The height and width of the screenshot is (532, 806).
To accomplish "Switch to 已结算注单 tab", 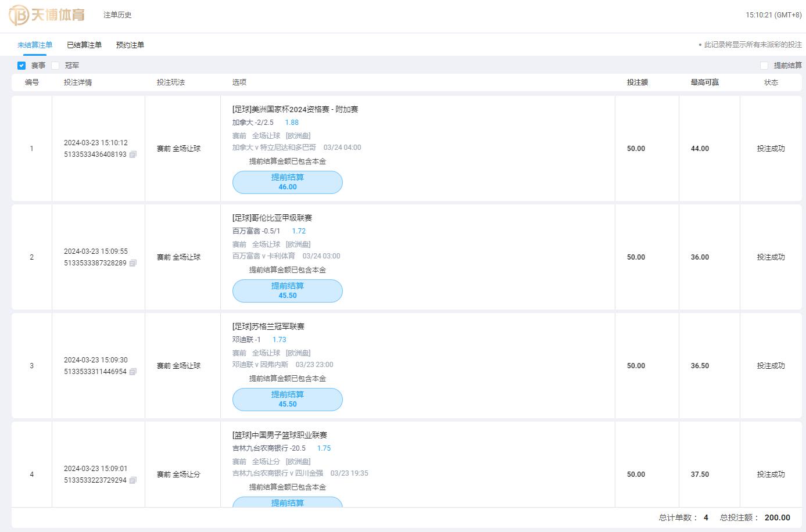I will pyautogui.click(x=84, y=45).
